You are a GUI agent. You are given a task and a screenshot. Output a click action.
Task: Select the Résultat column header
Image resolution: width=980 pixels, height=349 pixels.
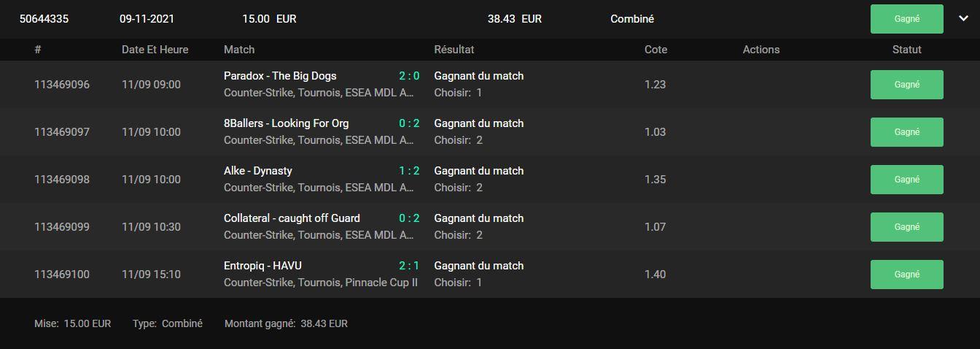coord(454,50)
